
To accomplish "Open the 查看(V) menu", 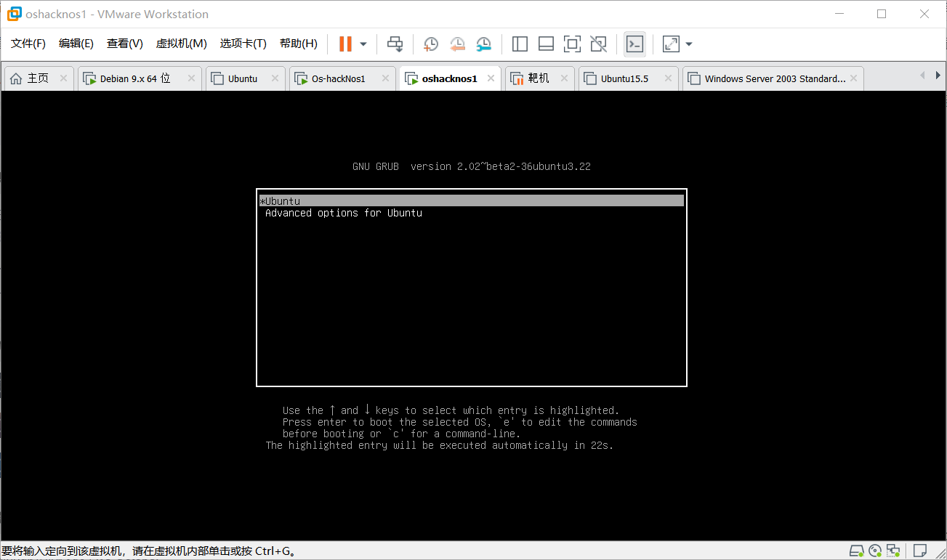I will 125,44.
